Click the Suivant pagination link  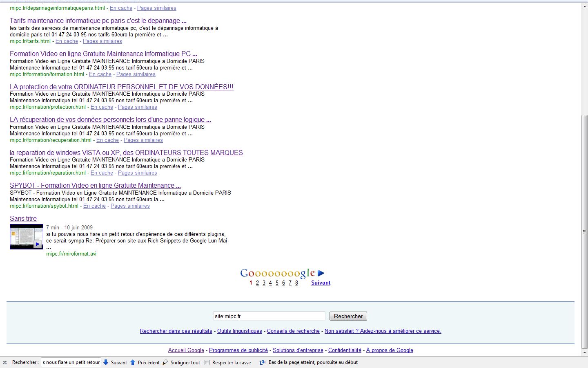pos(321,283)
